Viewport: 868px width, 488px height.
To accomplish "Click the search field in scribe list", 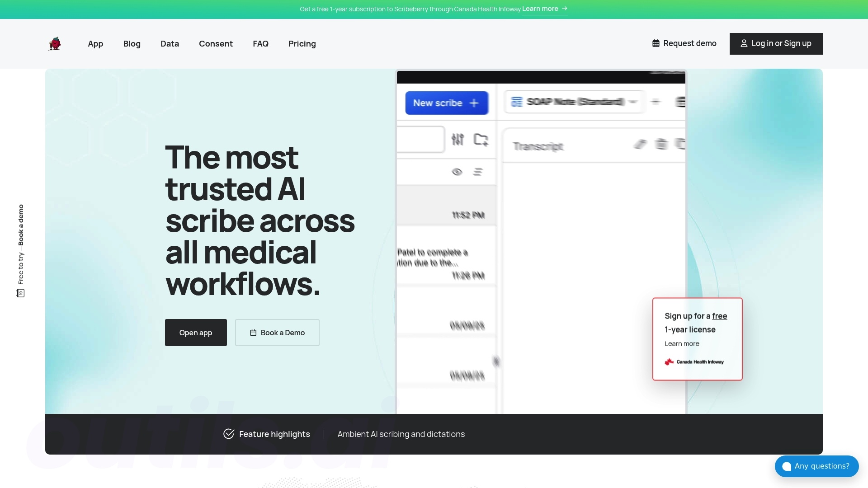I will (x=420, y=140).
